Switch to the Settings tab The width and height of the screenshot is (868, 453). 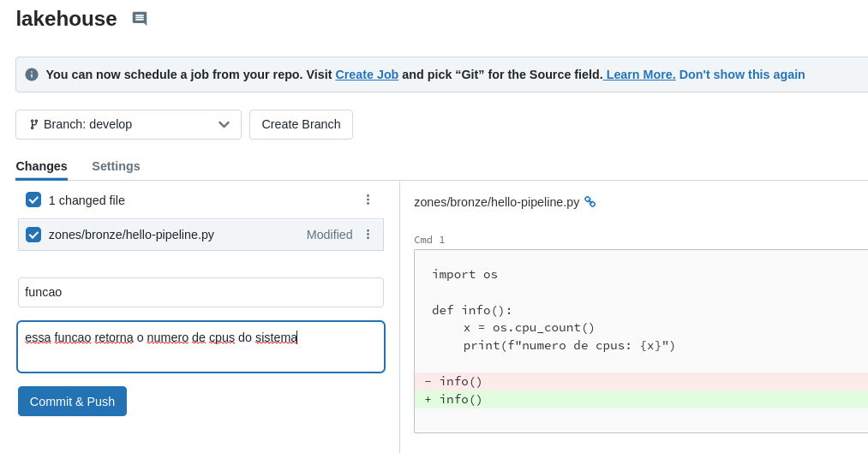(116, 166)
